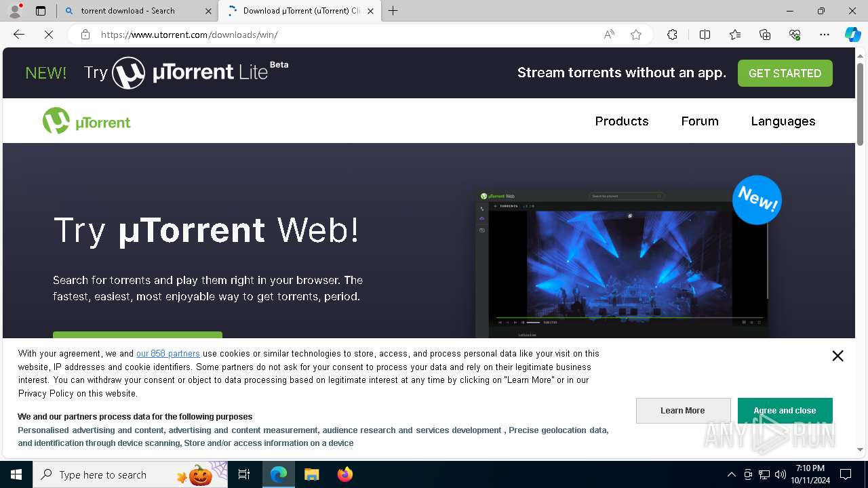The height and width of the screenshot is (488, 868).
Task: Click the NEW! label in banner
Action: pos(45,73)
